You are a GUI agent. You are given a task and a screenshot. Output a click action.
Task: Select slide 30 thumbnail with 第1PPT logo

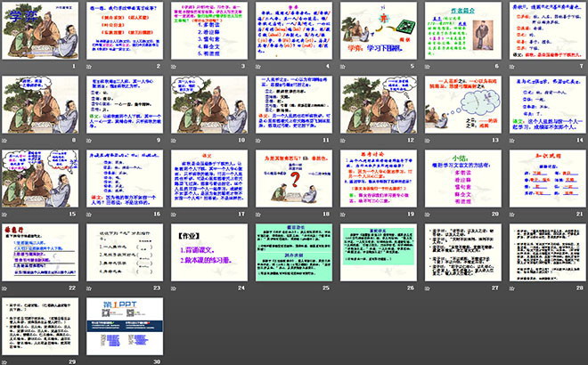[125, 327]
